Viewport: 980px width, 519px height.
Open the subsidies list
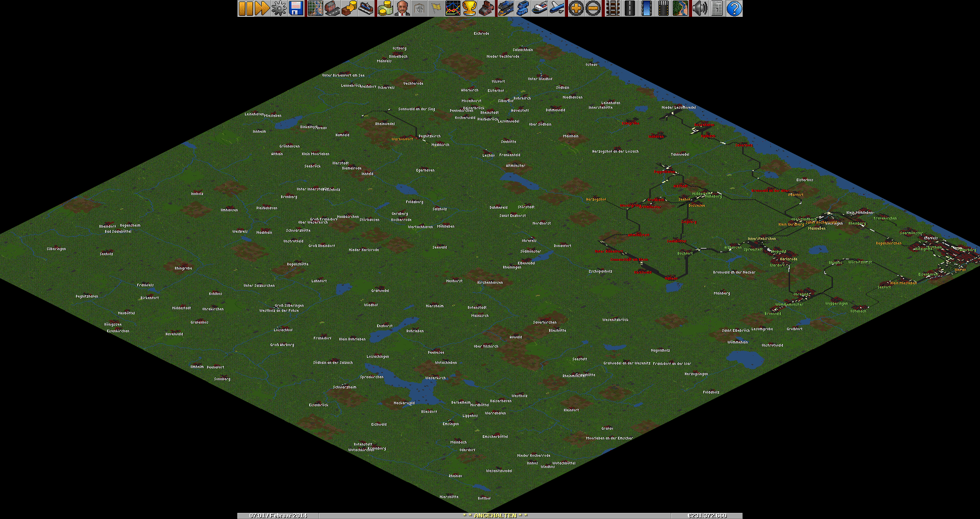(349, 8)
